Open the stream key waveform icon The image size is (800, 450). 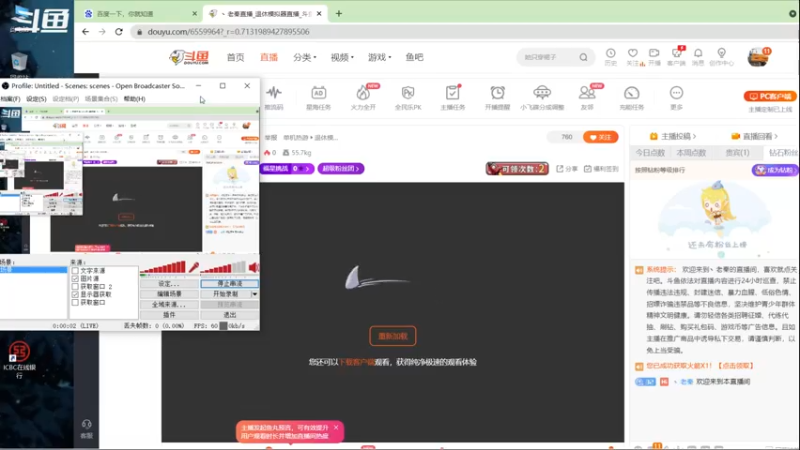[x=274, y=93]
